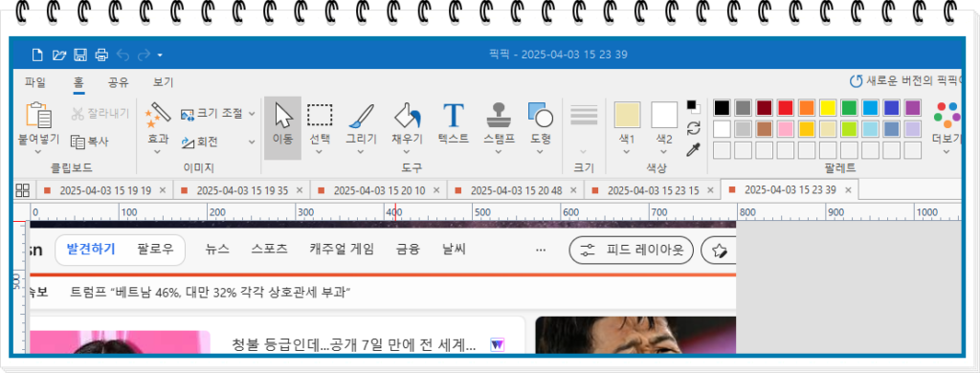Close the 2025-04-03 15 23 39 tab
This screenshot has width=980, height=373.
point(848,190)
